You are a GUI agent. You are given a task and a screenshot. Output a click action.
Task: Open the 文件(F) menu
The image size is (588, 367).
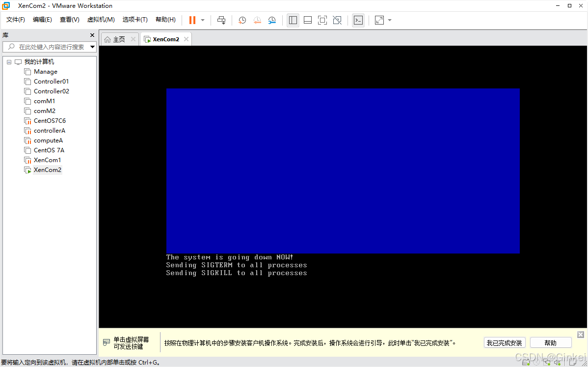(15, 20)
